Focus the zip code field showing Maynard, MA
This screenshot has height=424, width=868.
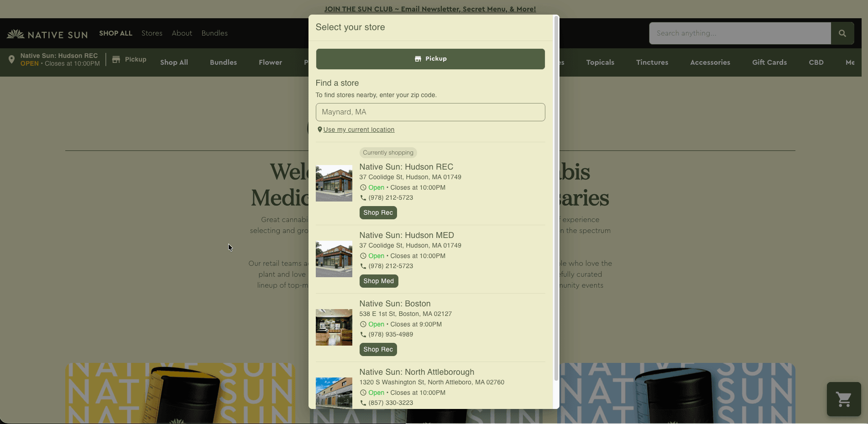tap(430, 112)
